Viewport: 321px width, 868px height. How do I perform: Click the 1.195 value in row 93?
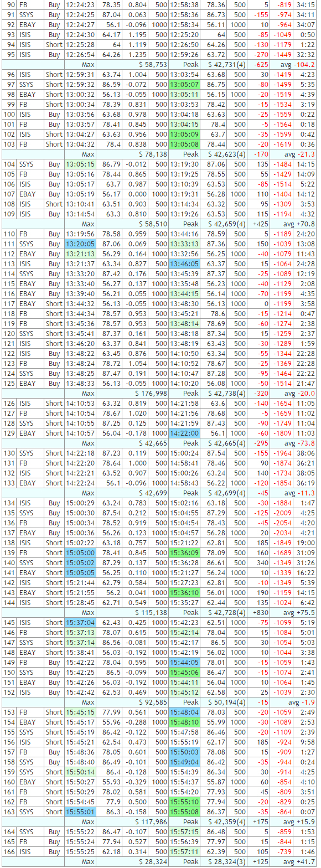[x=138, y=34]
